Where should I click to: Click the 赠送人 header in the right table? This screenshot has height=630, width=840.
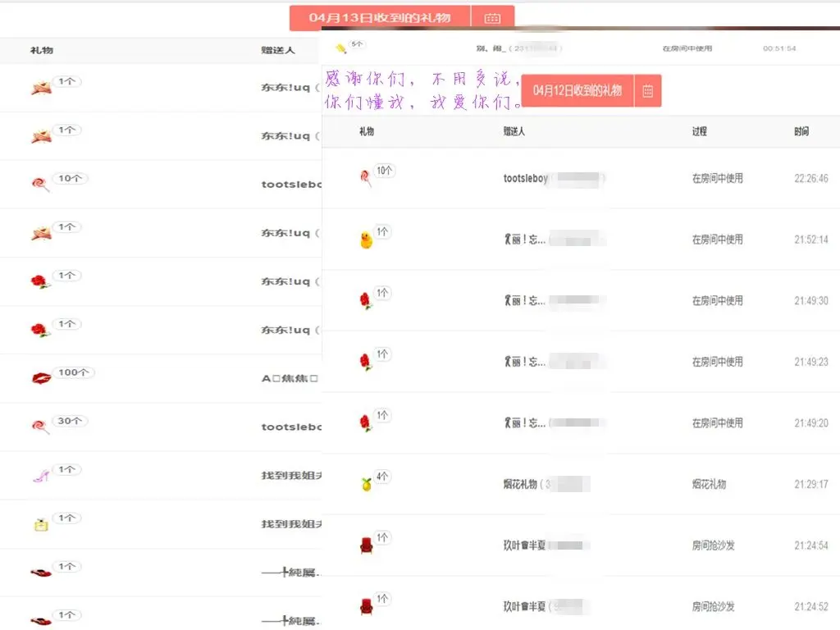click(x=514, y=131)
